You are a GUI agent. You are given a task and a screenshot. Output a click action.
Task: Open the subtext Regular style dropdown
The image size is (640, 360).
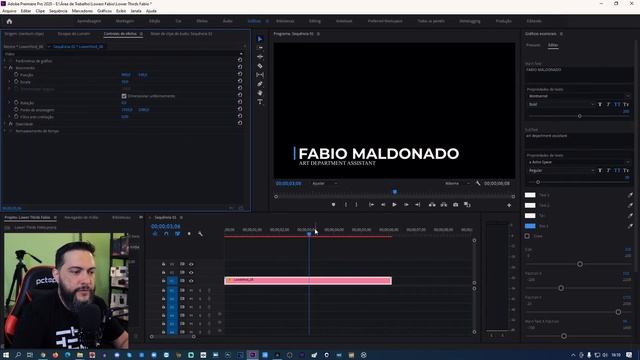(x=560, y=171)
